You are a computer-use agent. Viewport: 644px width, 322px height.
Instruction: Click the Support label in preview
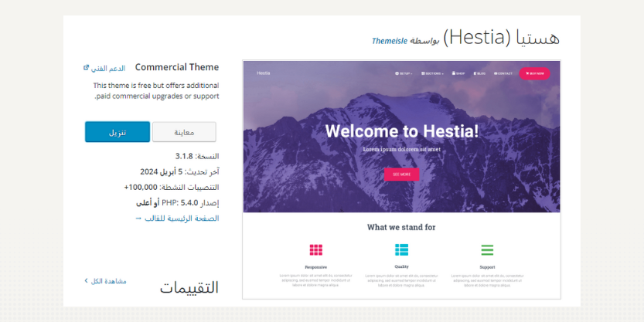[x=487, y=267]
